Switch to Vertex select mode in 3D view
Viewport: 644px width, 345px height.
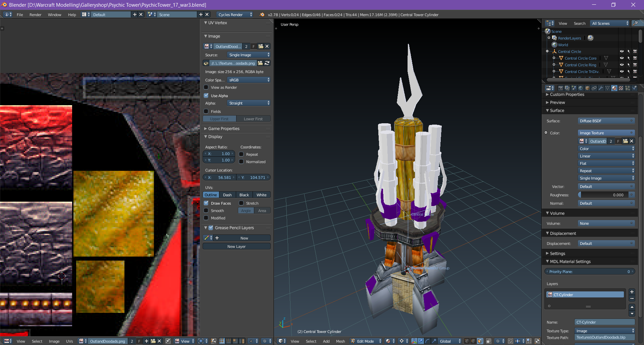tap(467, 341)
